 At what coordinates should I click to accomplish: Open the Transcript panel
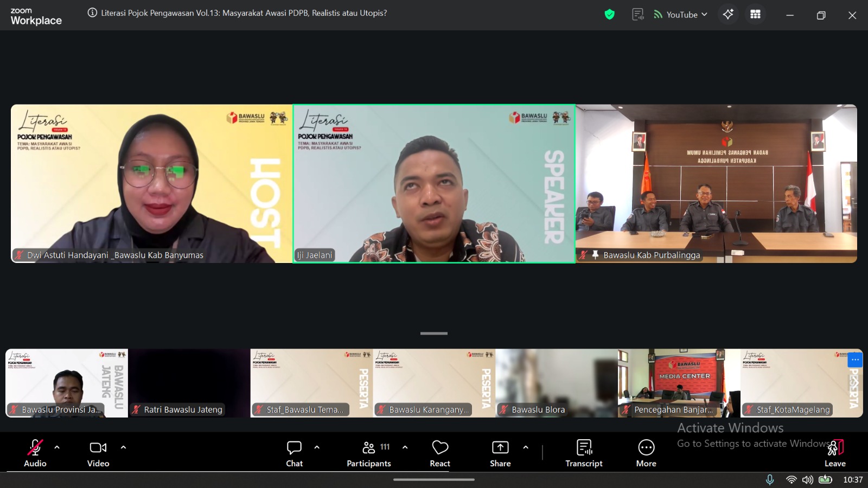(584, 453)
